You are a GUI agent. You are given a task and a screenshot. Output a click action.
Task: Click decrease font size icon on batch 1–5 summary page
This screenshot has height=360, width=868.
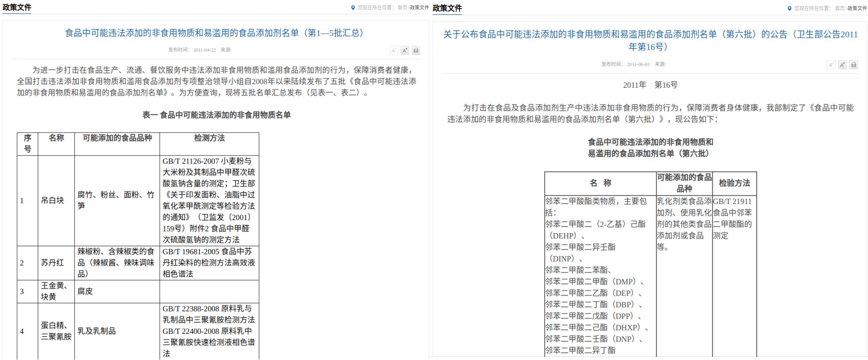(394, 50)
